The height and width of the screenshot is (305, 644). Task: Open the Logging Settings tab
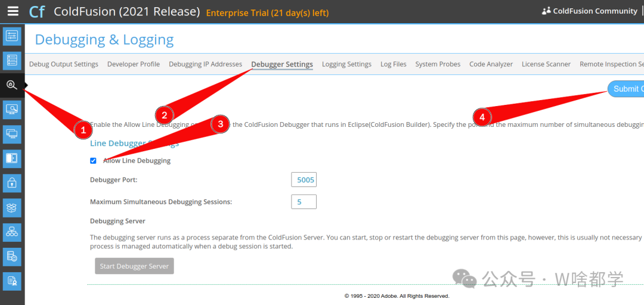[346, 64]
